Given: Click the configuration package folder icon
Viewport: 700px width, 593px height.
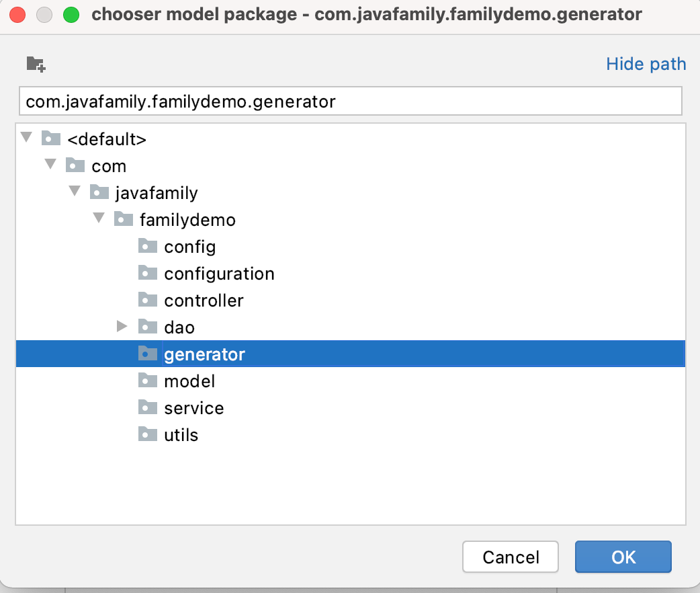Looking at the screenshot, I should tap(147, 273).
